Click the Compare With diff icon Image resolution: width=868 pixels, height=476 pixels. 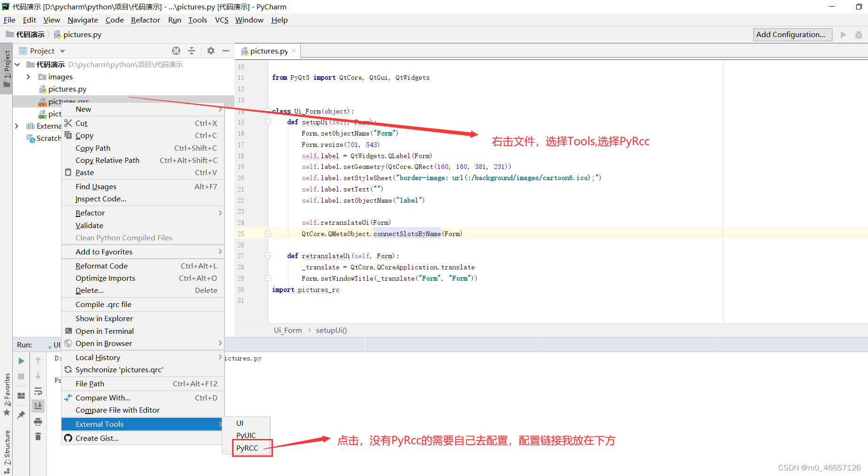(68, 398)
